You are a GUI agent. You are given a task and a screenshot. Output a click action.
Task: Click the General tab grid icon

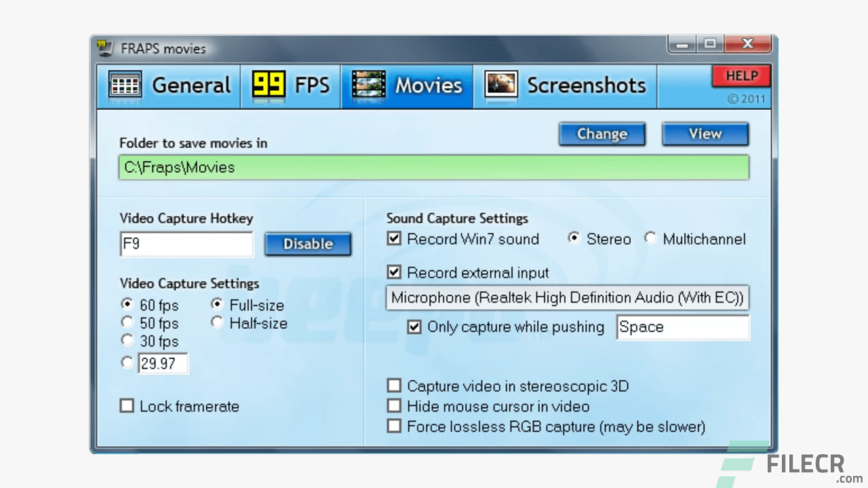[125, 85]
